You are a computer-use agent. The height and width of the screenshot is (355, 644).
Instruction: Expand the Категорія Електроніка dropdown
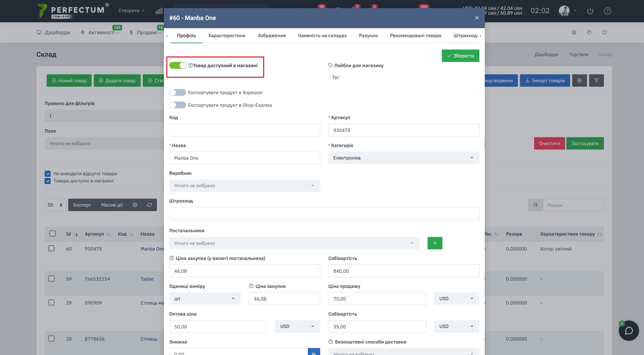click(404, 158)
